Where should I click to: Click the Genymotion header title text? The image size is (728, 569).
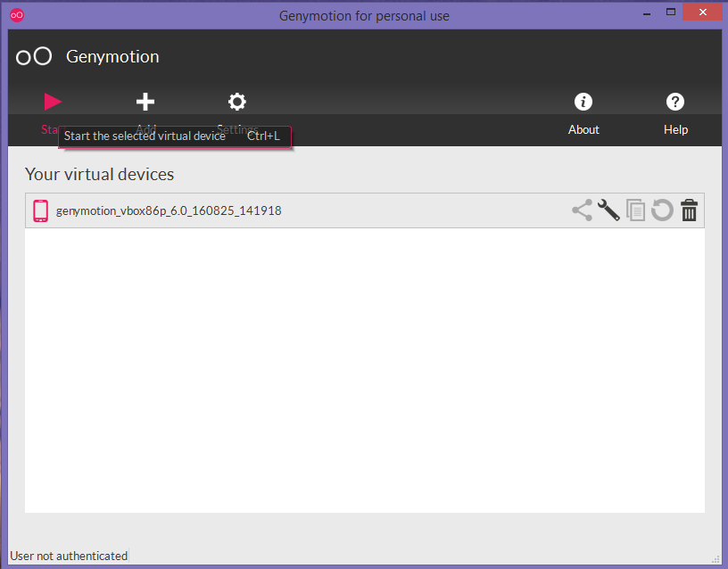click(112, 56)
